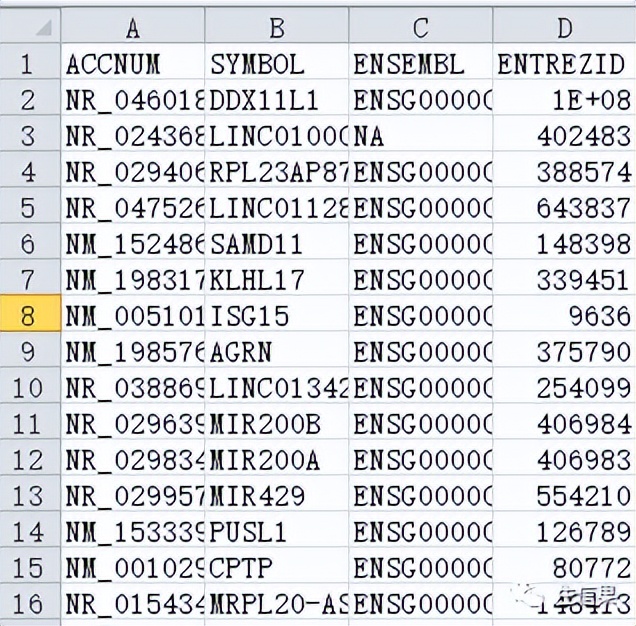Select accession cell NM_005101
Image resolution: width=636 pixels, height=626 pixels.
click(x=133, y=313)
